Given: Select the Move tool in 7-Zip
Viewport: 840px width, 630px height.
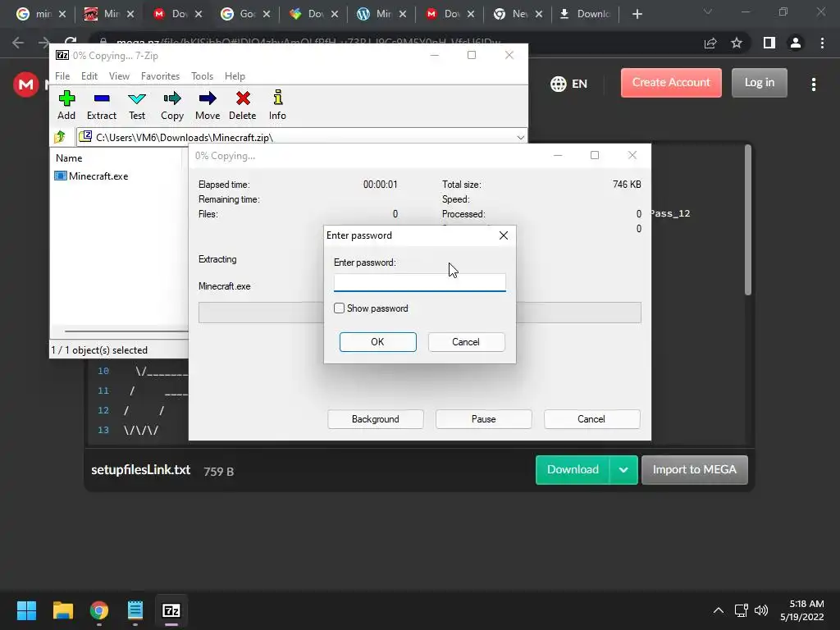Looking at the screenshot, I should click(208, 105).
